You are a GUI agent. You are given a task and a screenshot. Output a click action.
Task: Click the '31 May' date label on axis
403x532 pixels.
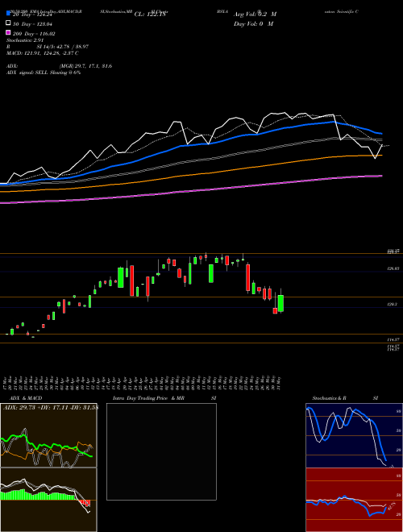tap(279, 383)
